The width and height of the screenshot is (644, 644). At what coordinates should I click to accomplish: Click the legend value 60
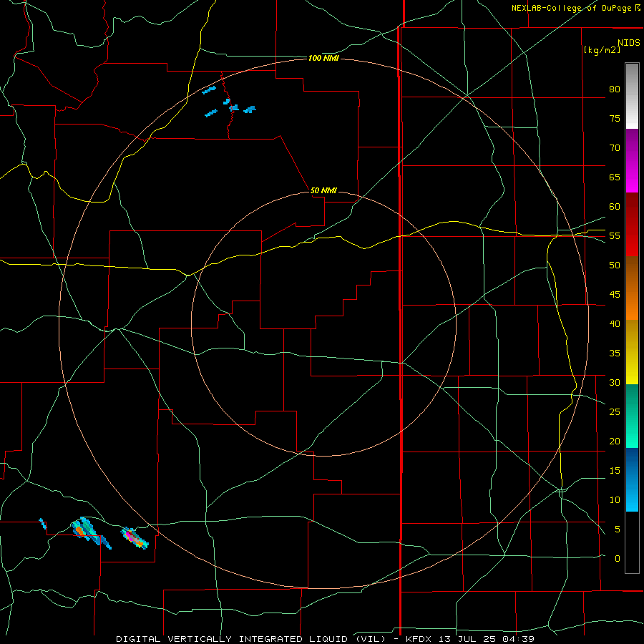click(615, 207)
